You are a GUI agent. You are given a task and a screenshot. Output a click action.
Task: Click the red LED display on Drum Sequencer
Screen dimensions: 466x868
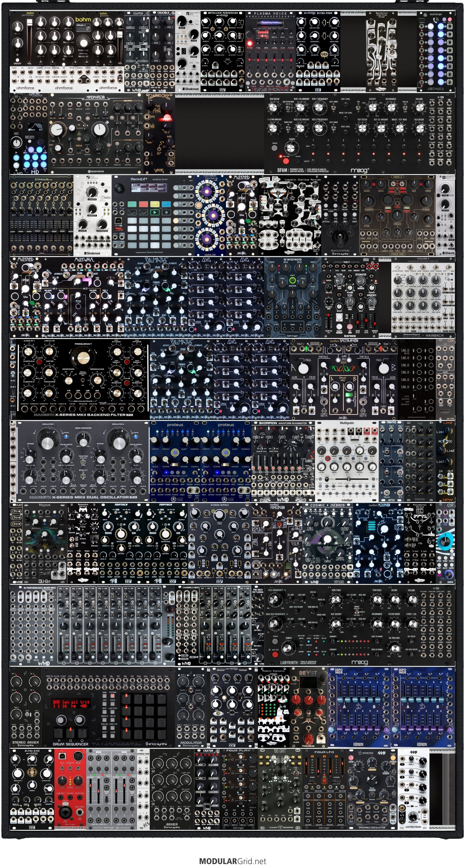[x=71, y=703]
